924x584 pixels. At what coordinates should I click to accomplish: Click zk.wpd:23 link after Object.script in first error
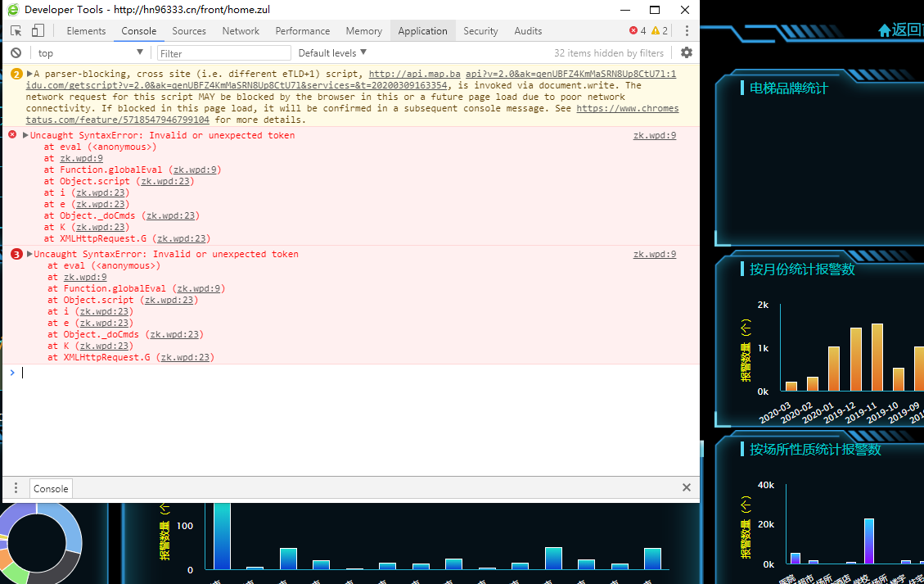point(165,181)
